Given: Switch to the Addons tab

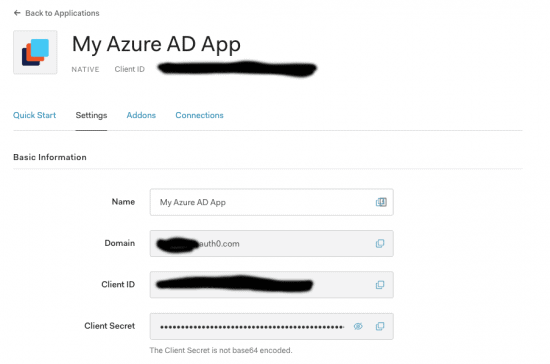Looking at the screenshot, I should click(x=141, y=115).
